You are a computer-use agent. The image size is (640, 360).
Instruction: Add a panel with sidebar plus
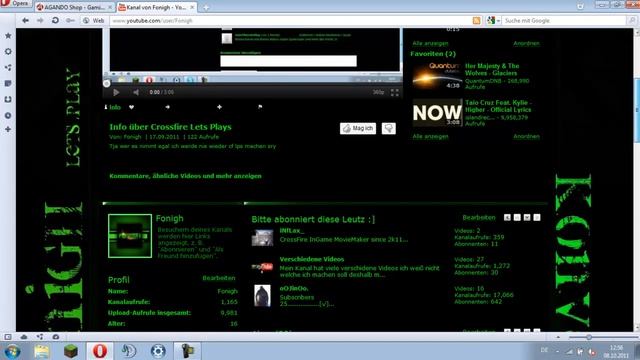(x=8, y=129)
